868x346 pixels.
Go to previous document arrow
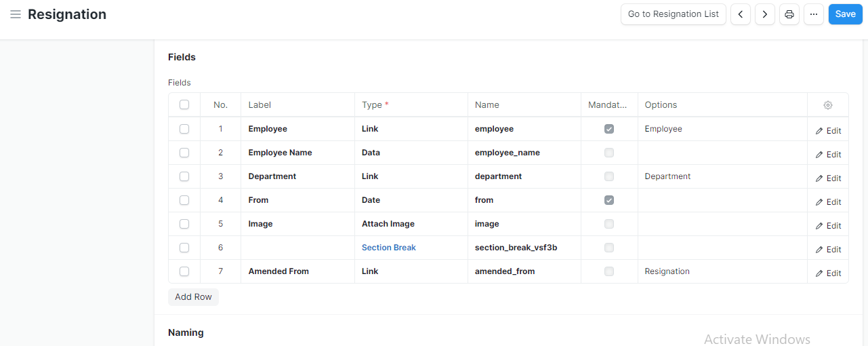coord(740,14)
